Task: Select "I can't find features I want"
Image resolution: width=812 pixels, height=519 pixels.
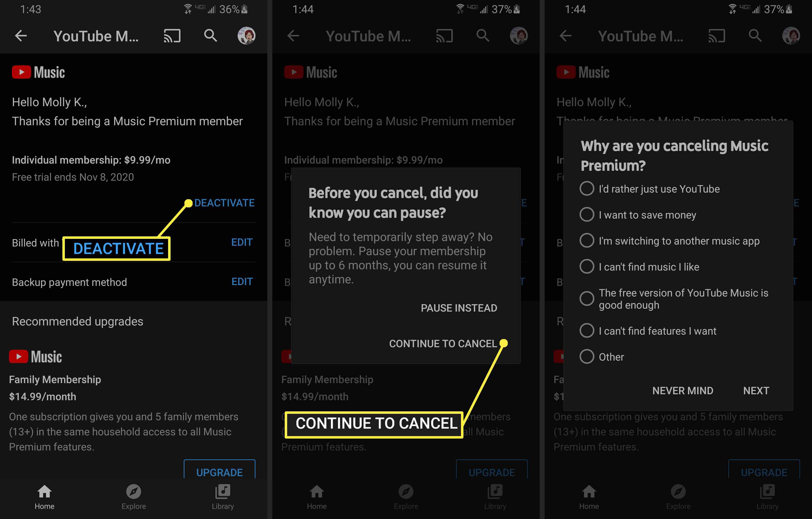Action: 648,331
